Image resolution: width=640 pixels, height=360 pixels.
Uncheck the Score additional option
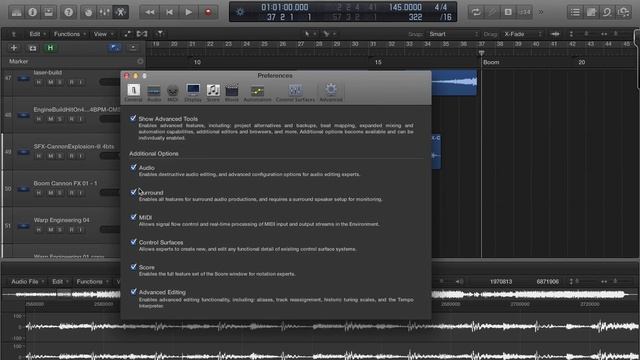pos(133,267)
